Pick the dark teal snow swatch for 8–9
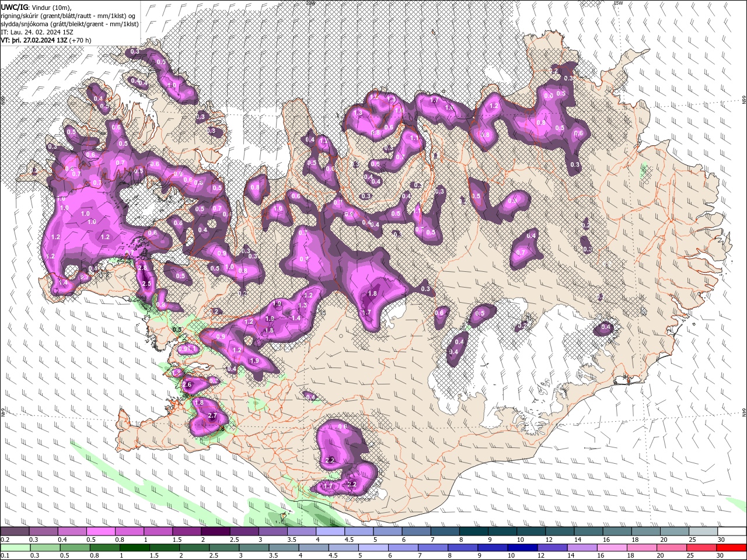This screenshot has width=747, height=560. [x=474, y=531]
